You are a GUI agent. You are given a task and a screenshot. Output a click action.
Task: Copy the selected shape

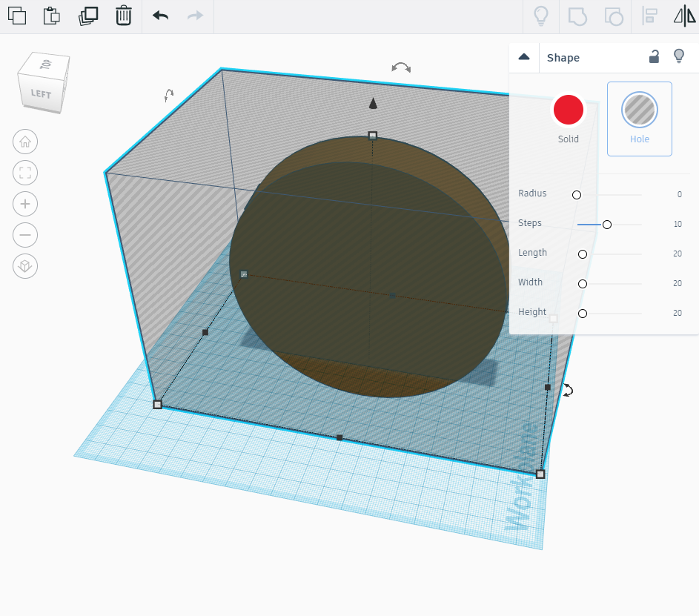coord(16,15)
